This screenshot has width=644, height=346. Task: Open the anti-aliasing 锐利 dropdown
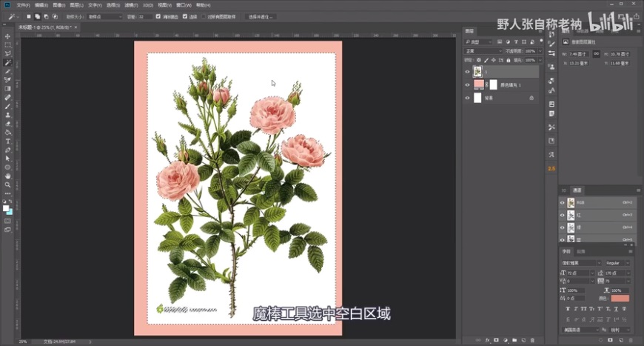pyautogui.click(x=620, y=330)
